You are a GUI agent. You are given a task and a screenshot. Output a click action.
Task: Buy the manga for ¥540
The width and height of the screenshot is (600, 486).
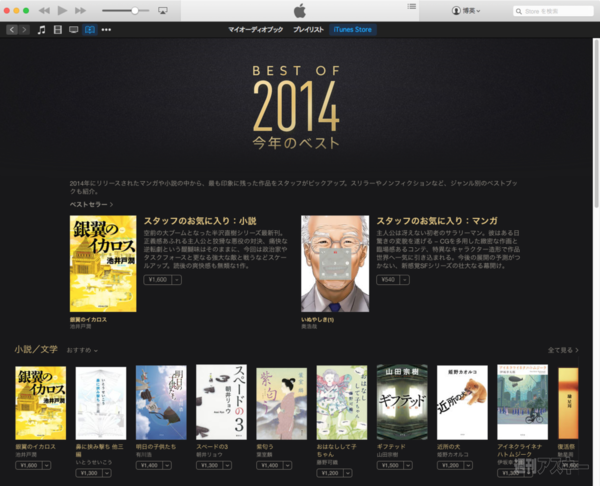pyautogui.click(x=388, y=280)
